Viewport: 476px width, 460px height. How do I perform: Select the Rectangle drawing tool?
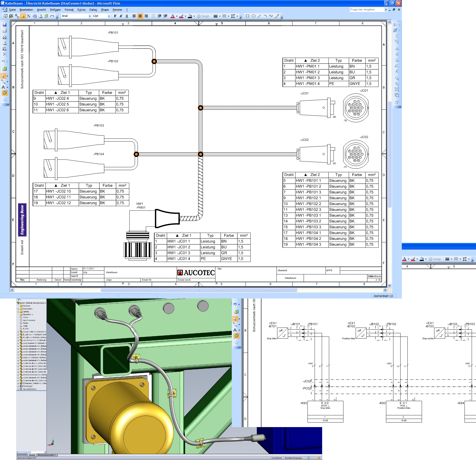pyautogui.click(x=247, y=16)
